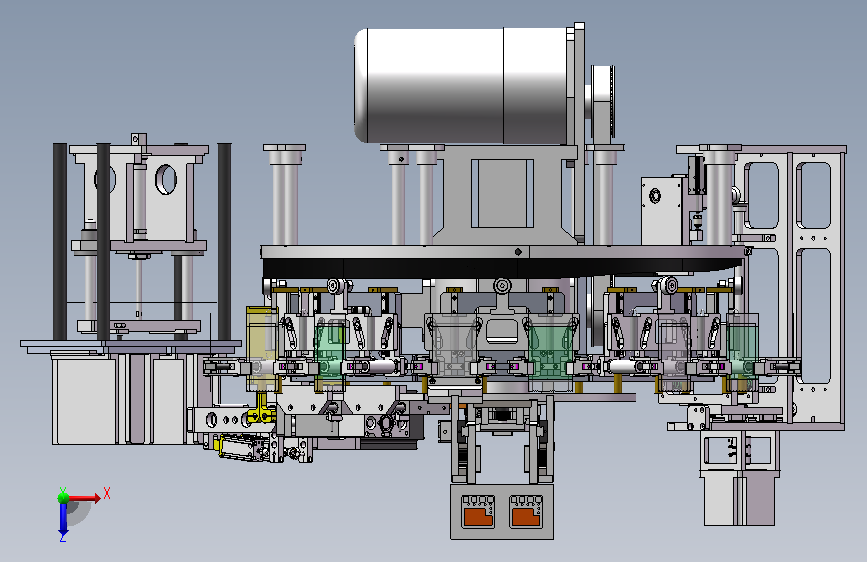Select the rightmost slotted frame panel
The image size is (867, 562).
point(815,288)
